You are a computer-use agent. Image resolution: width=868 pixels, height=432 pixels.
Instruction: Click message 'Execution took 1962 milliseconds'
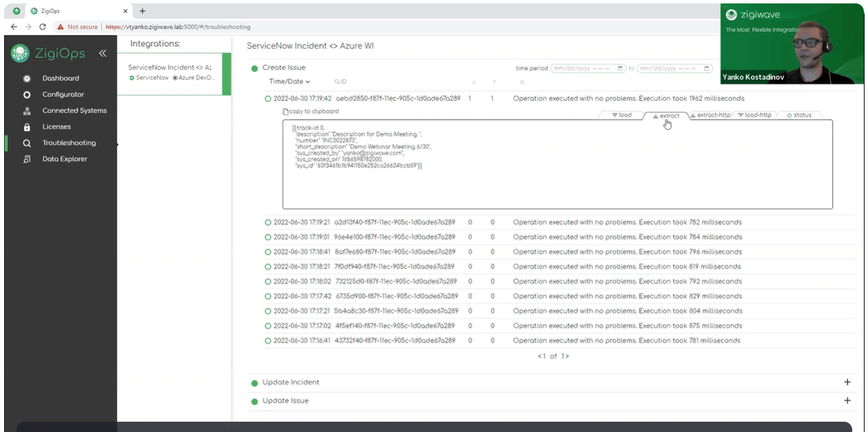(x=692, y=98)
